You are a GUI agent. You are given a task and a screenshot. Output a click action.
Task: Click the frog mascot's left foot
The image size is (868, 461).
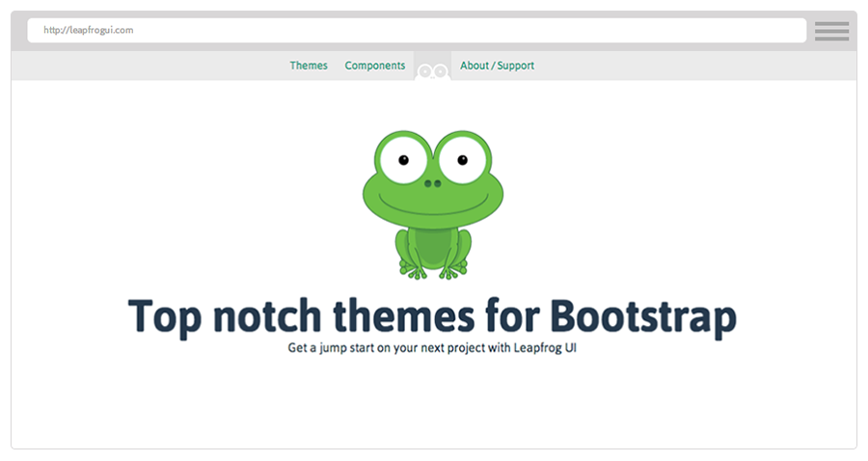413,271
